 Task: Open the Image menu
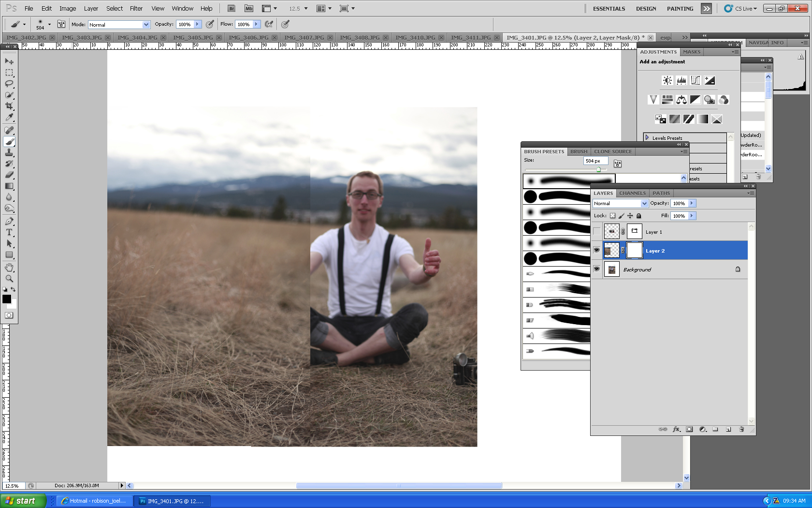[x=68, y=8]
